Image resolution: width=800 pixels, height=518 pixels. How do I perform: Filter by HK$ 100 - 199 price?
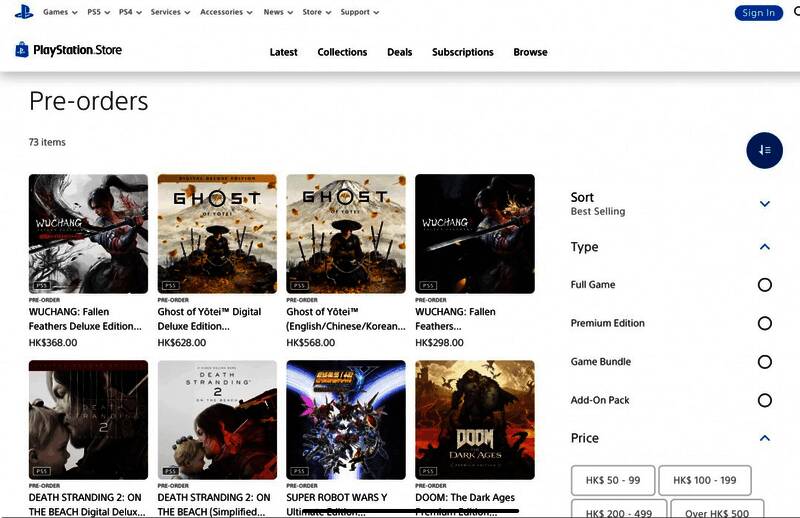click(704, 480)
